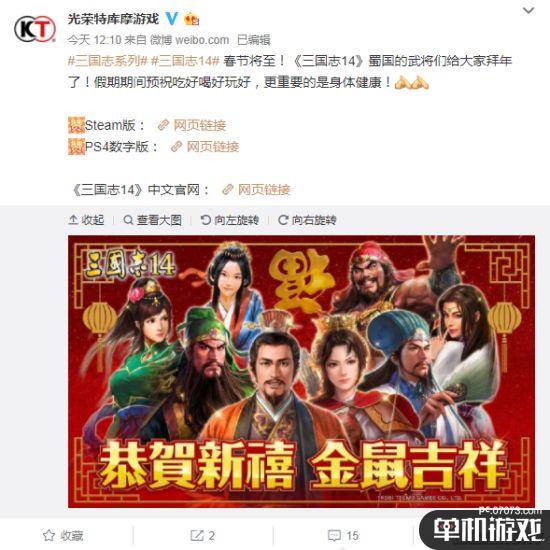The height and width of the screenshot is (550, 550).
Task: Rotate image left with 向左旋转
Action: click(x=230, y=220)
